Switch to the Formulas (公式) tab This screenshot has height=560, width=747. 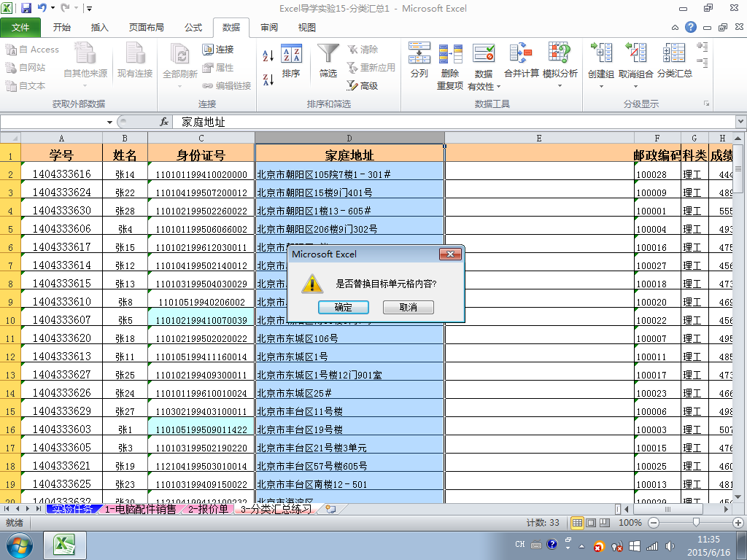[193, 27]
